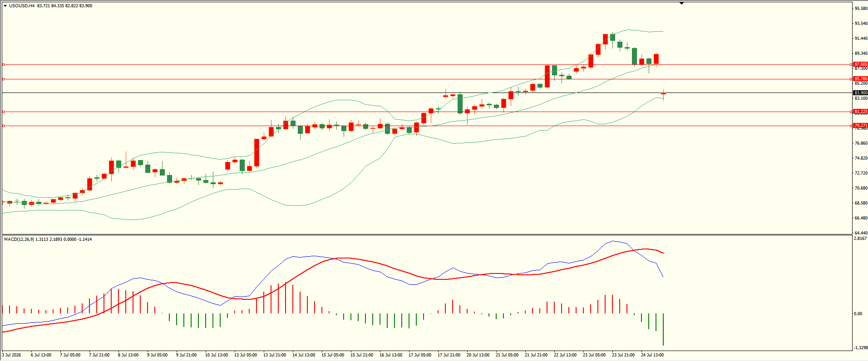Click the chart shift triangle marker
868x361 pixels.
point(681,3)
